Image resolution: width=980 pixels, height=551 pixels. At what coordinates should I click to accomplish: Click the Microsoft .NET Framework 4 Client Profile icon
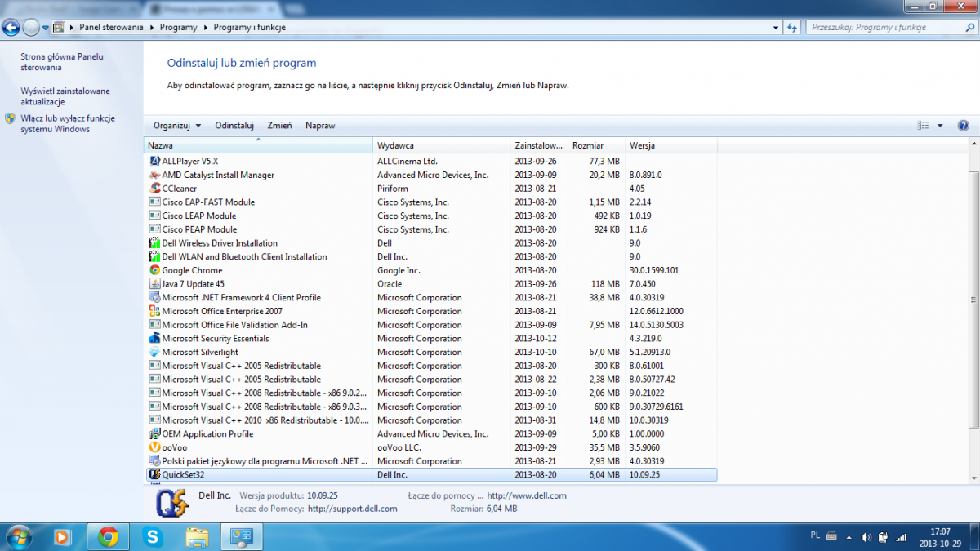[x=155, y=298]
